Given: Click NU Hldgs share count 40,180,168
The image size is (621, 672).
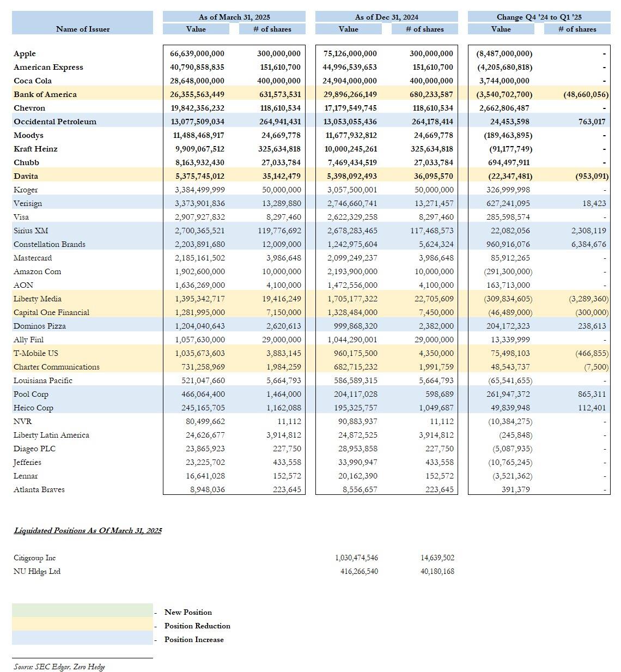Looking at the screenshot, I should point(437,571).
